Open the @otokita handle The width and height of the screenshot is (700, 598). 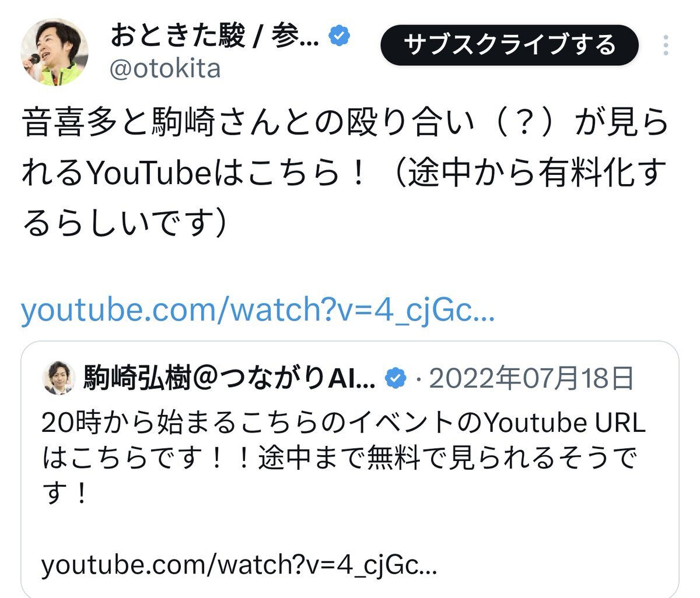pos(165,69)
